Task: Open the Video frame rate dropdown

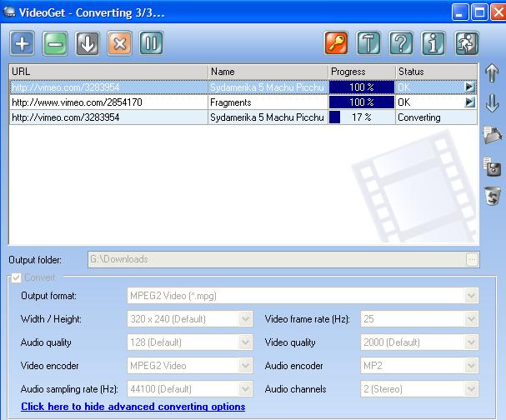Action: [471, 319]
